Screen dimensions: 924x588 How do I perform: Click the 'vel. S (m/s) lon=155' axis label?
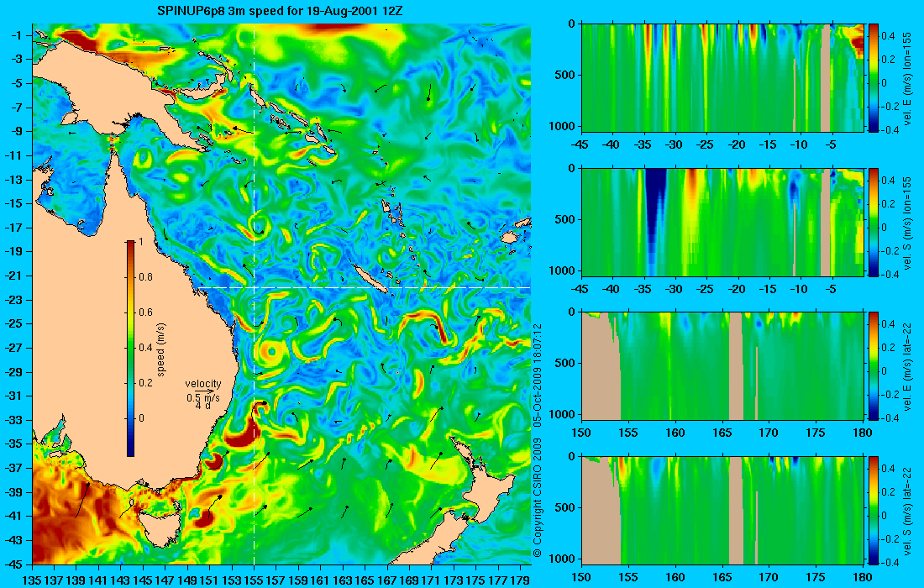click(907, 223)
